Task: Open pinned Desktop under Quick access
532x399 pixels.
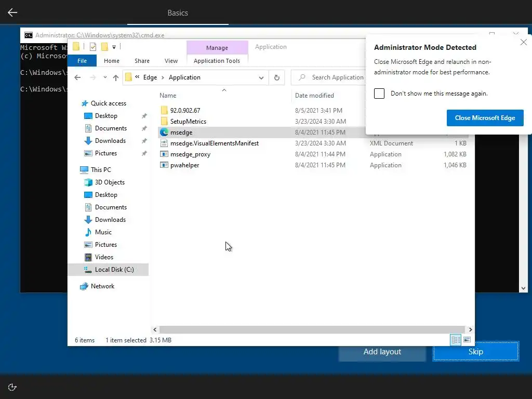Action: click(106, 116)
